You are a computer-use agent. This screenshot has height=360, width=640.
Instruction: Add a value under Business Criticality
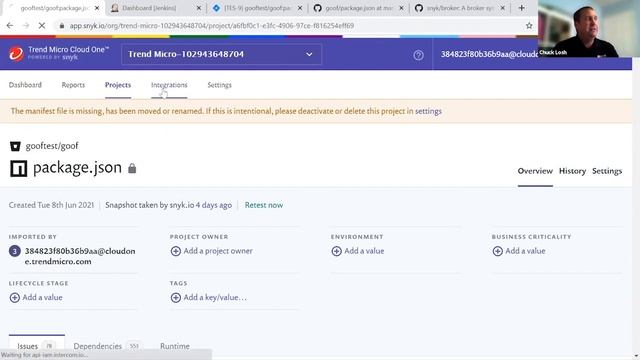(525, 251)
